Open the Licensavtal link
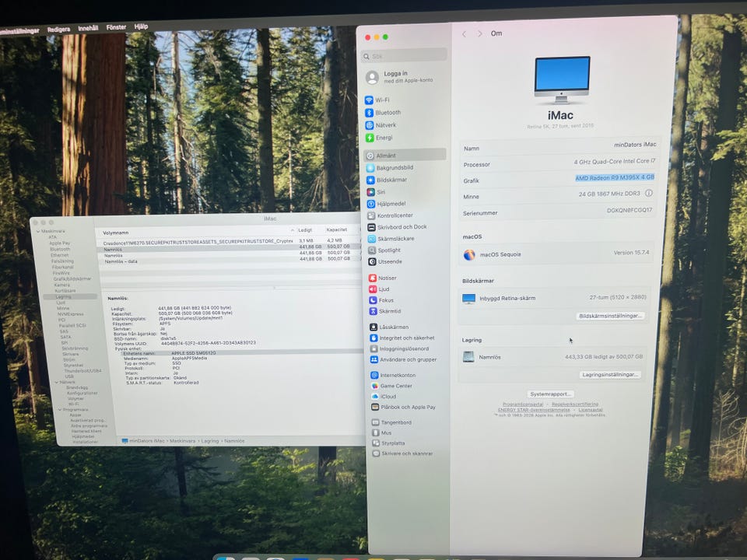Image resolution: width=747 pixels, height=560 pixels. [591, 410]
